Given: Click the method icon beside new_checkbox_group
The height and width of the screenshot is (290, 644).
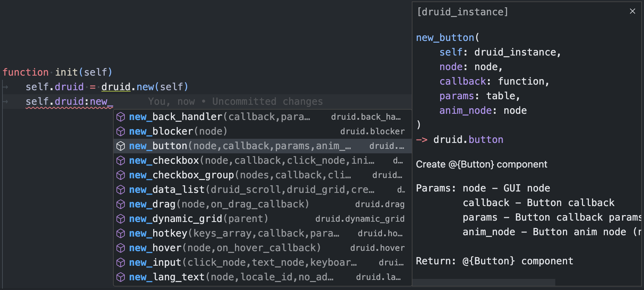Looking at the screenshot, I should click(121, 175).
